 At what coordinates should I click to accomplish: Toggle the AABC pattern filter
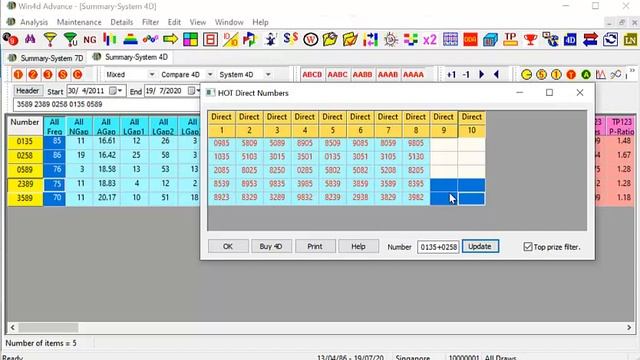click(x=338, y=75)
